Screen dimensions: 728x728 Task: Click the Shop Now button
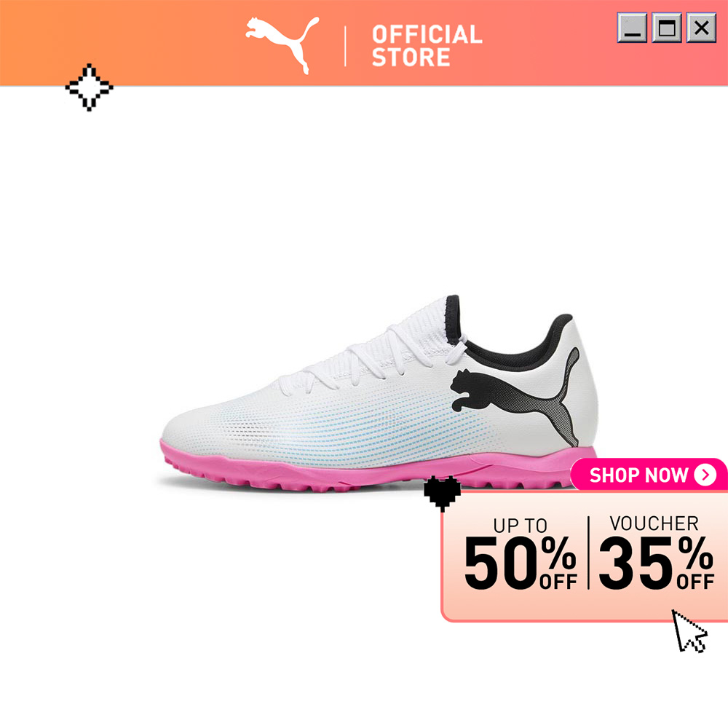click(649, 475)
